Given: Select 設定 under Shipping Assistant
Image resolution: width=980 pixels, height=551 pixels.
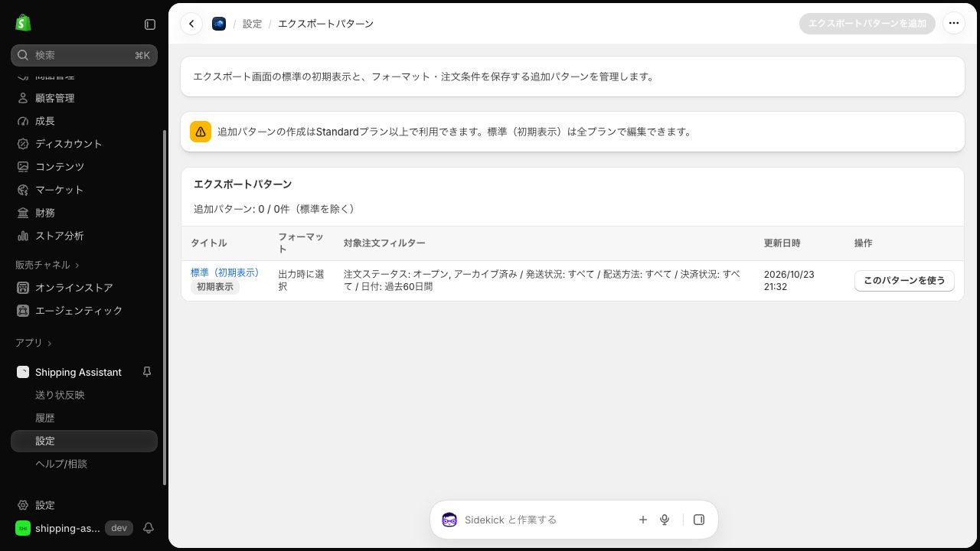Looking at the screenshot, I should click(84, 441).
